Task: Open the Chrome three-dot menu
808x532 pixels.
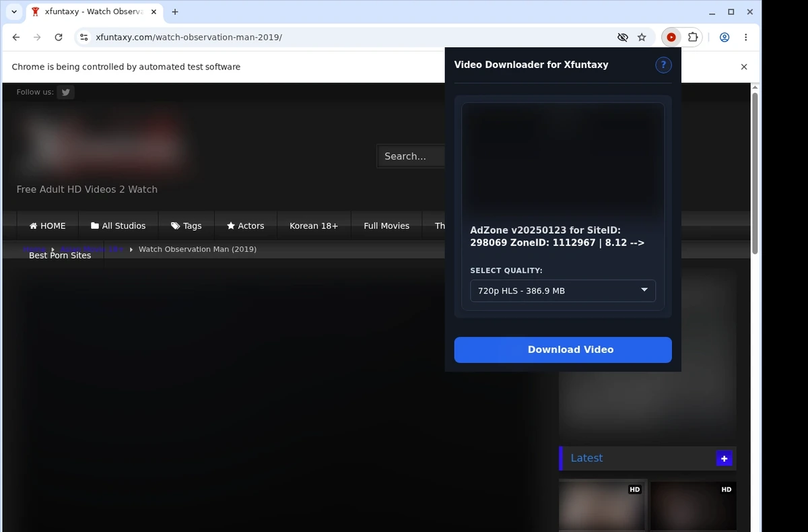Action: coord(746,38)
